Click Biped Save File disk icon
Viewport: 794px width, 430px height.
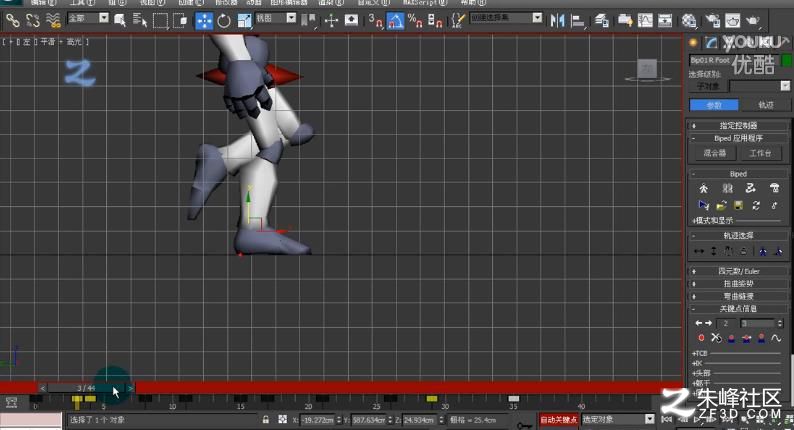738,205
